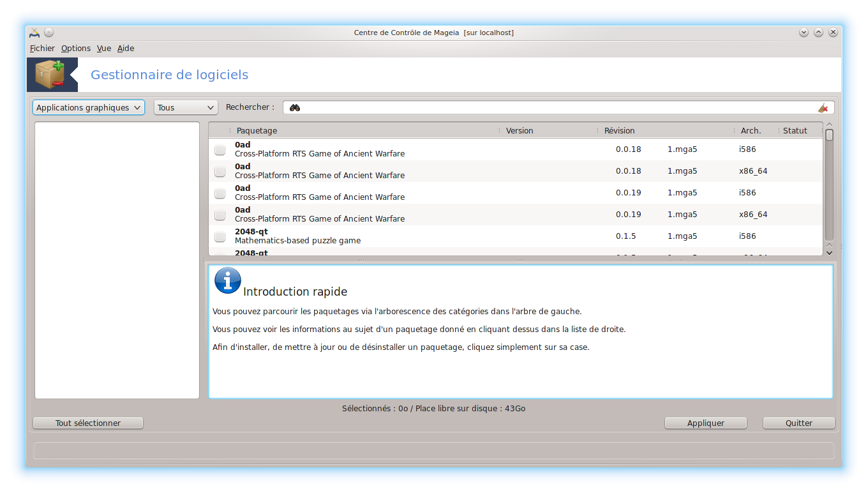Sort by the Révision column header
The height and width of the screenshot is (493, 868).
(x=667, y=130)
